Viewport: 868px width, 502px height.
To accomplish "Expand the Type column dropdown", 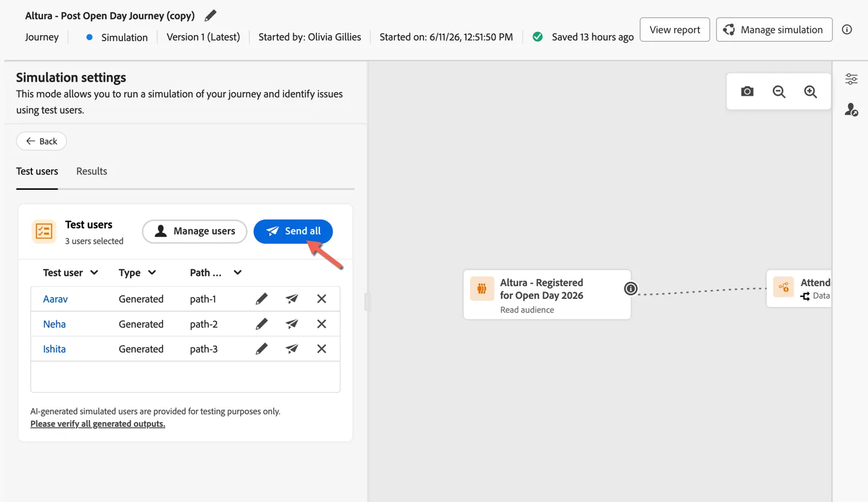I will [152, 273].
